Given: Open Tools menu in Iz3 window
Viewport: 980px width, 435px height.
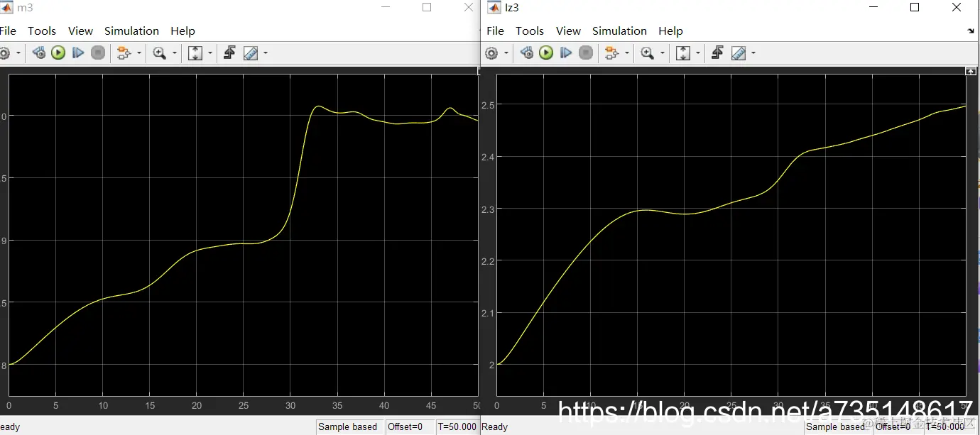Looking at the screenshot, I should point(530,31).
